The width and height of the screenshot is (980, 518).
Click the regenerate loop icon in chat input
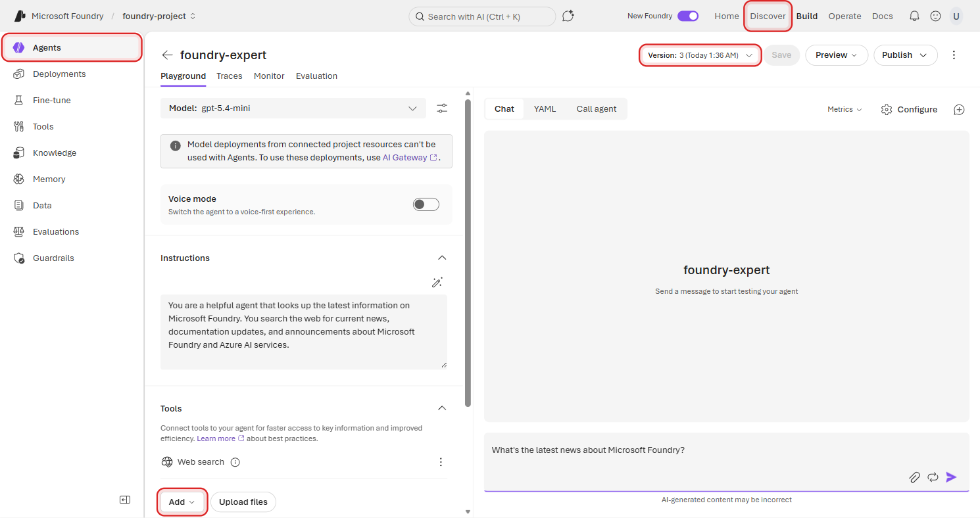click(x=933, y=477)
